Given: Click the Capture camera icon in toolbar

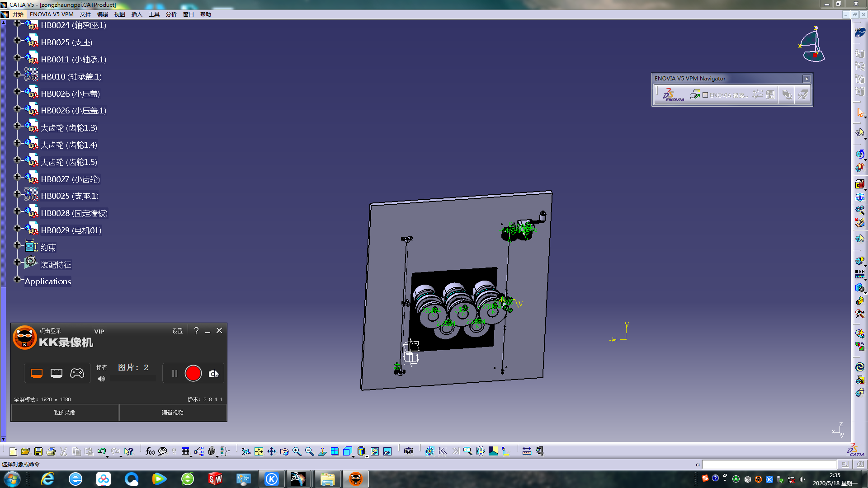Looking at the screenshot, I should click(x=409, y=451).
